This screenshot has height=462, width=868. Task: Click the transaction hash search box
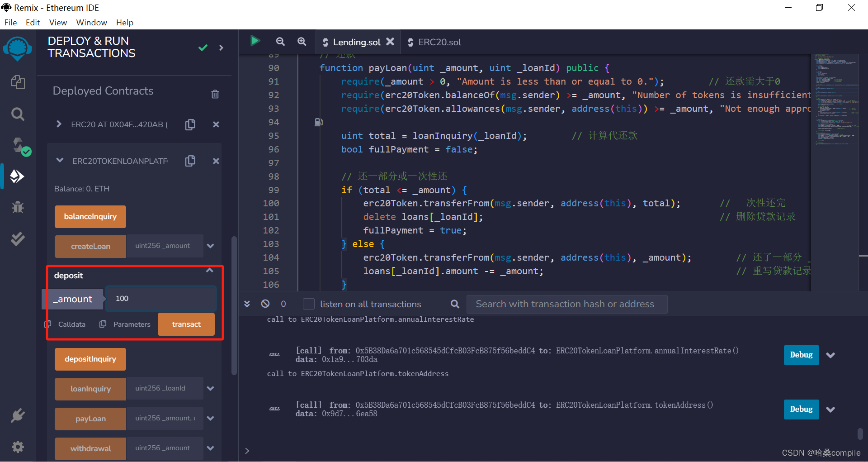567,304
